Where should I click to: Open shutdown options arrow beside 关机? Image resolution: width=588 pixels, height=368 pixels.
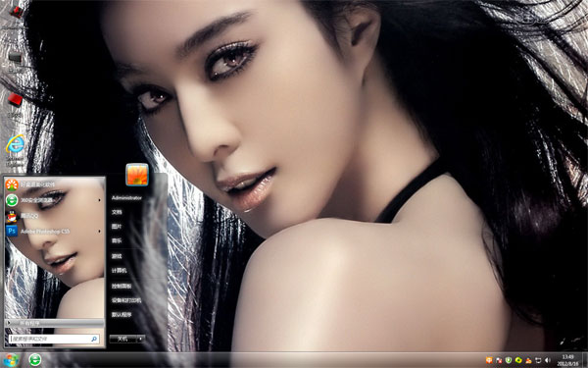click(x=140, y=339)
